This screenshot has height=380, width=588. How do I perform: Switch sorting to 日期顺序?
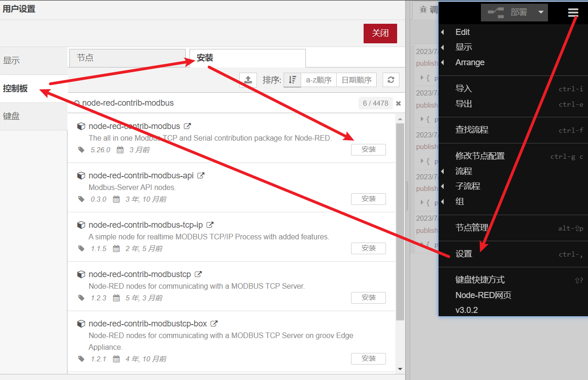click(x=357, y=80)
